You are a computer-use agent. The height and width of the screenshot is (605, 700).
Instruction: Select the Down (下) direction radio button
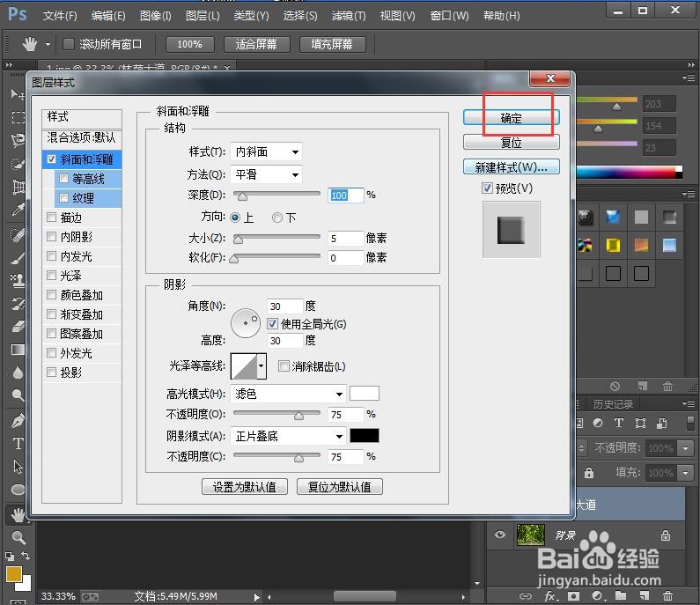[277, 218]
